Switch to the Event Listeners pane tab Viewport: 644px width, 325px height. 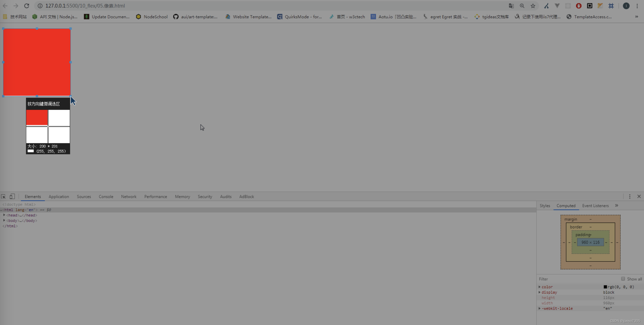pyautogui.click(x=595, y=206)
